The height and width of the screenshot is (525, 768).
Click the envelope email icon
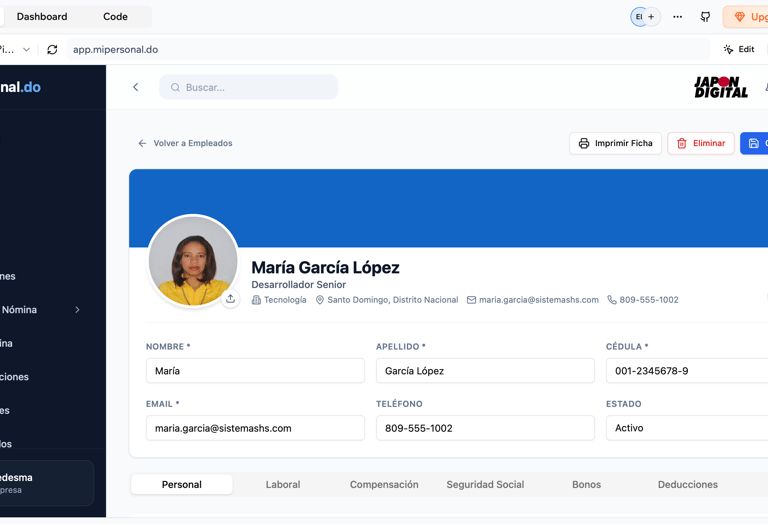pyautogui.click(x=471, y=300)
